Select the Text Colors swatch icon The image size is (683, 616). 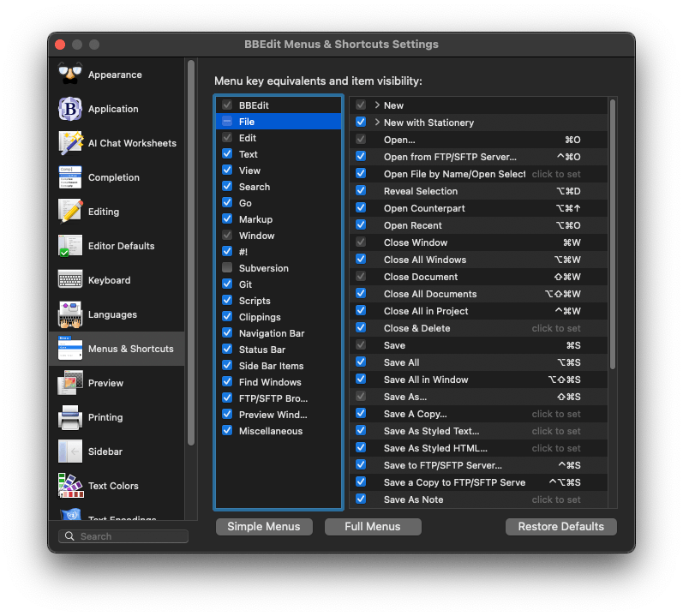click(x=70, y=486)
